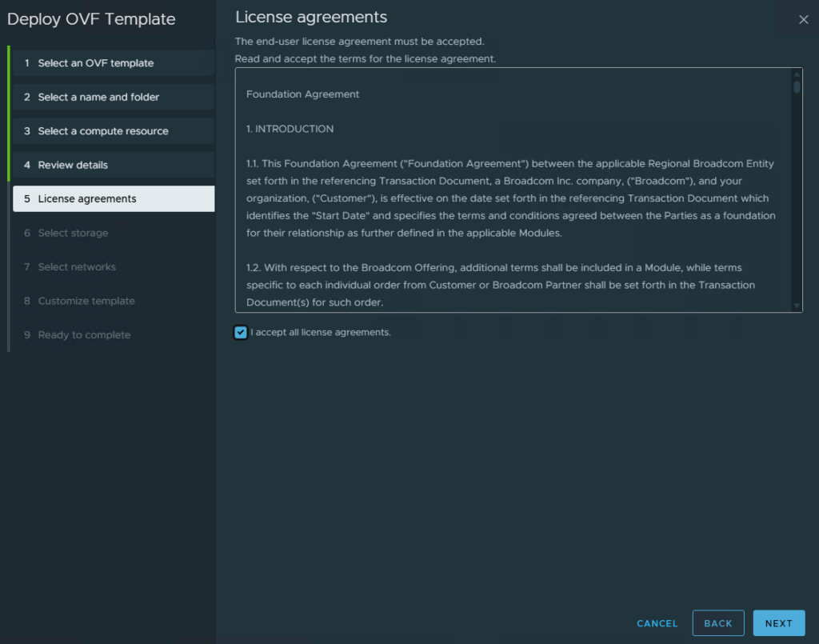819x644 pixels.
Task: Click the License agreements page heading
Action: 311,18
